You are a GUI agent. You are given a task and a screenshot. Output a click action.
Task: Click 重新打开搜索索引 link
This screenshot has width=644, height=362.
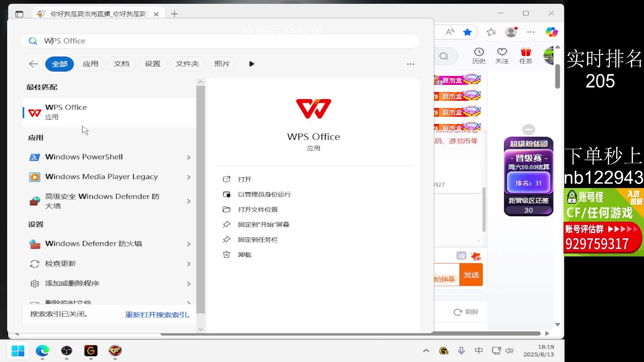pyautogui.click(x=158, y=314)
